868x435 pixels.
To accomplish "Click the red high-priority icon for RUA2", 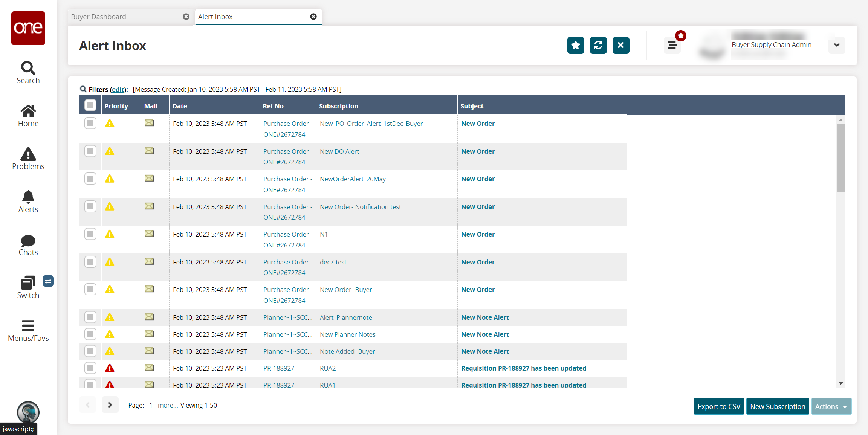I will pyautogui.click(x=110, y=368).
